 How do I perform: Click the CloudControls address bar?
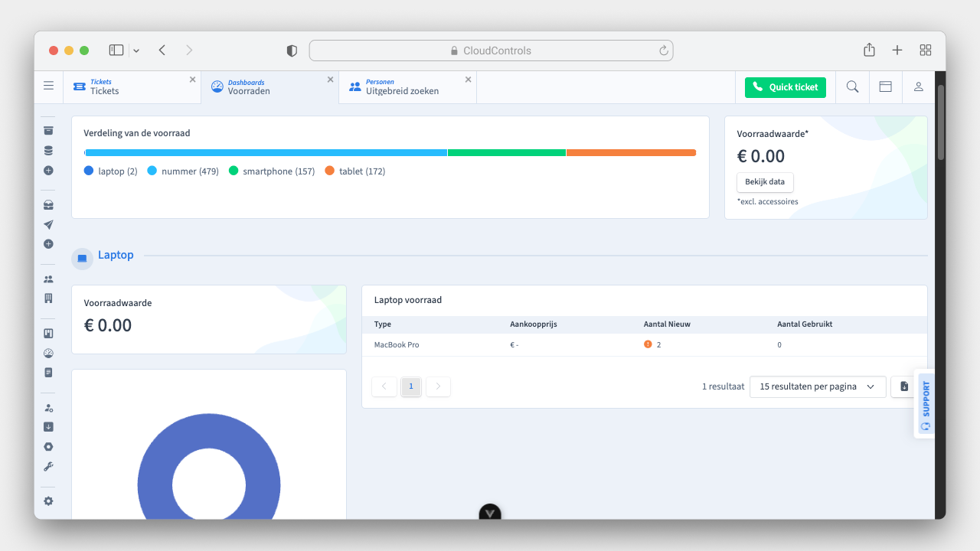tap(491, 51)
